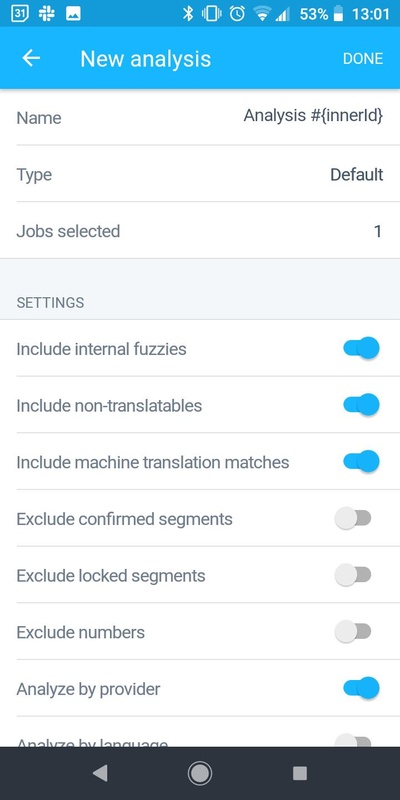Enable Exclude confirmed segments switch
400x800 pixels.
pos(353,518)
